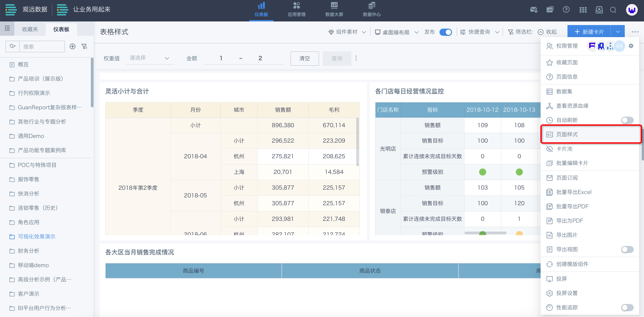Switch to the 数据中心 tab

[371, 10]
